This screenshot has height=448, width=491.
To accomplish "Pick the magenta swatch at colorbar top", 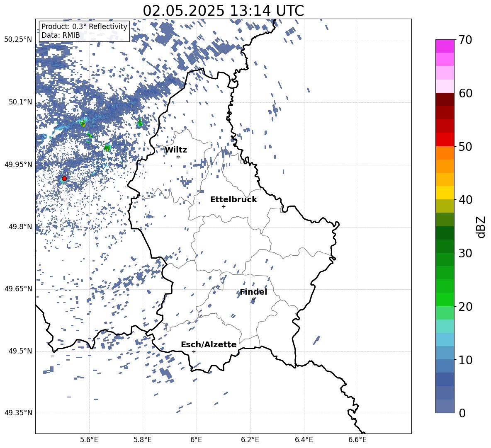I will pos(445,46).
